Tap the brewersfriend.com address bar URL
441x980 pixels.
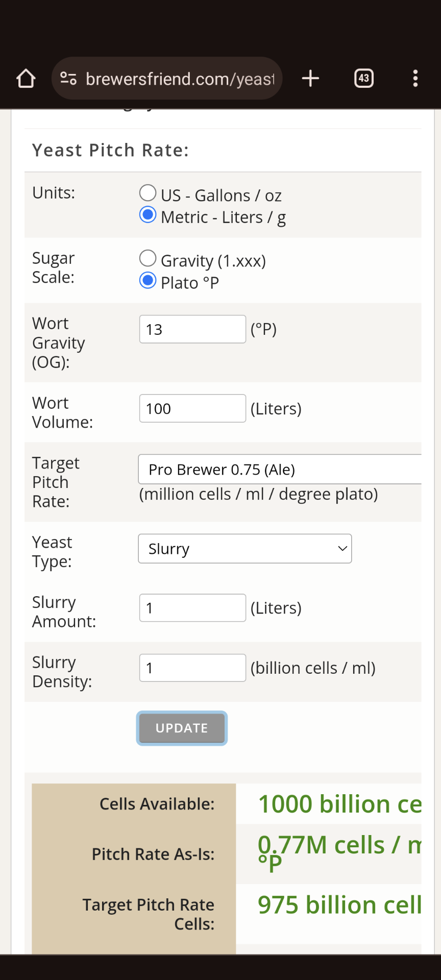pyautogui.click(x=180, y=79)
